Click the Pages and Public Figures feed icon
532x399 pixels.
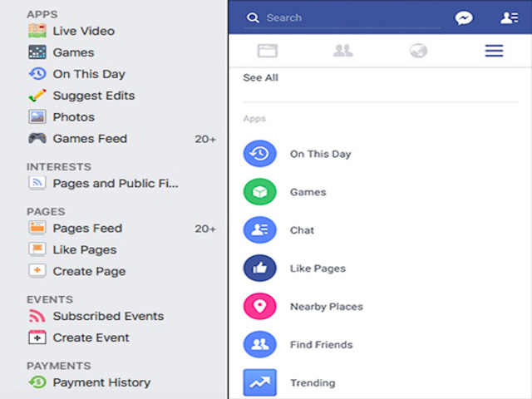37,183
